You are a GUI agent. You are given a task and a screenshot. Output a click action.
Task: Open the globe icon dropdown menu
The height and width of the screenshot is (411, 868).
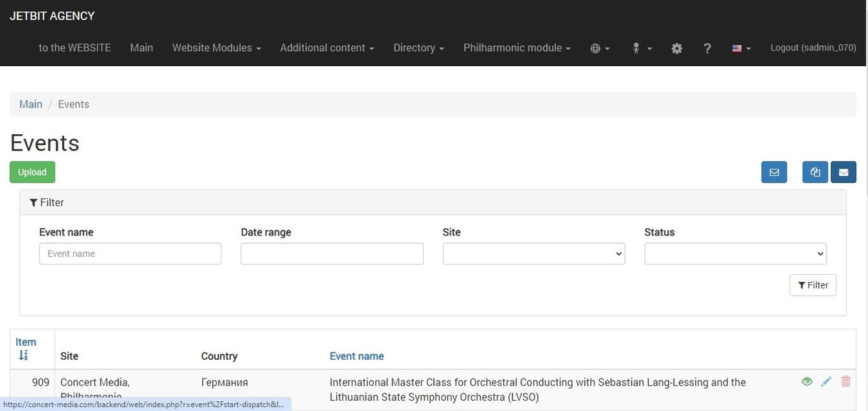coord(600,48)
